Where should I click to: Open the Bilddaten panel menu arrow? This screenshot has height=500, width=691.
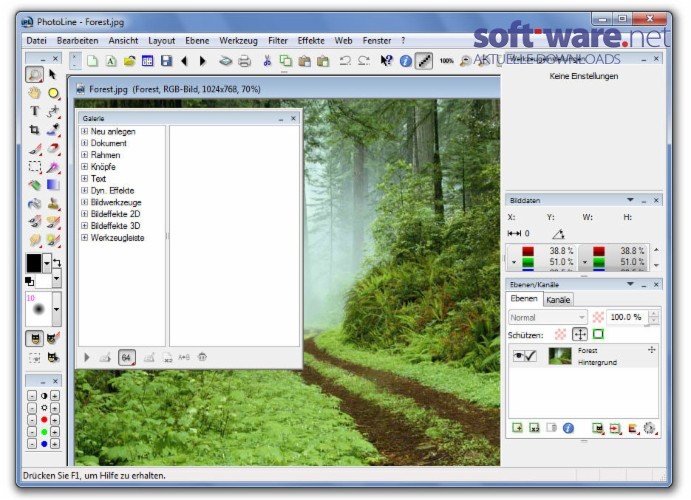(630, 200)
